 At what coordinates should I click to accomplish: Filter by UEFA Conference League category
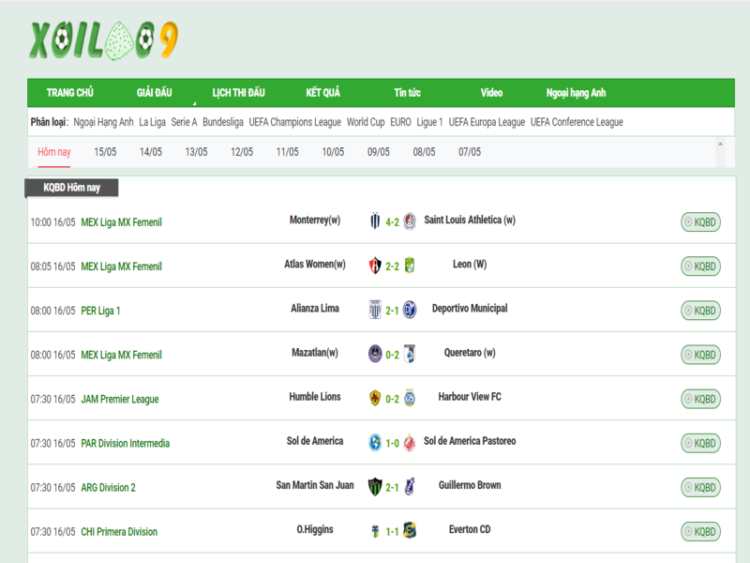(x=577, y=122)
